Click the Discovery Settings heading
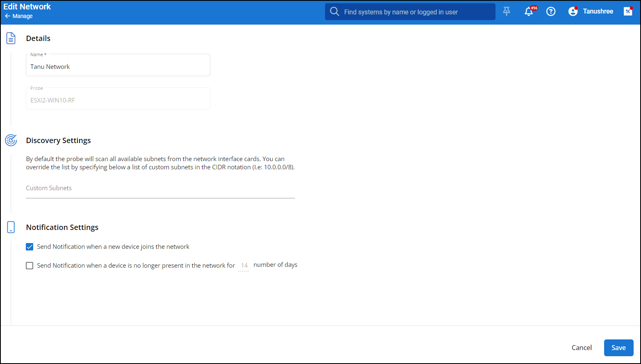The height and width of the screenshot is (364, 641). coord(58,141)
